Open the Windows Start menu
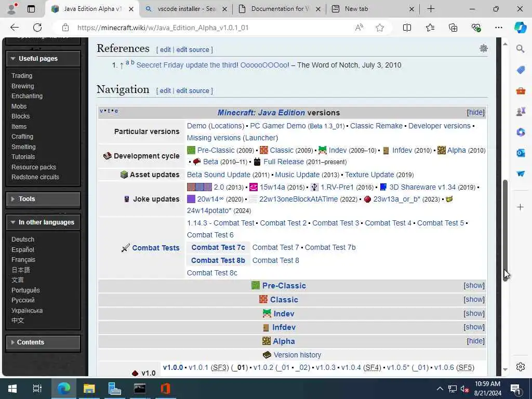The image size is (532, 399). pos(12,389)
